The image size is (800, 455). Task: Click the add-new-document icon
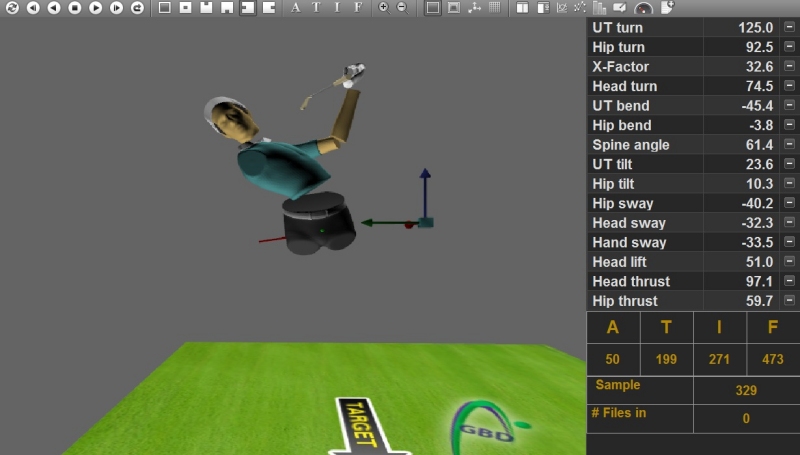(667, 7)
